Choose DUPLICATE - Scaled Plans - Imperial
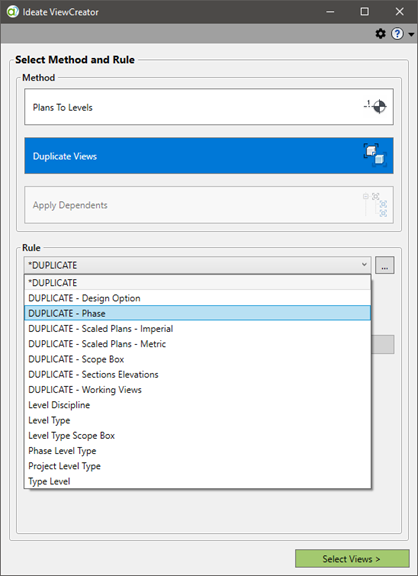Screen dimensions: 418x576 [x=198, y=328]
